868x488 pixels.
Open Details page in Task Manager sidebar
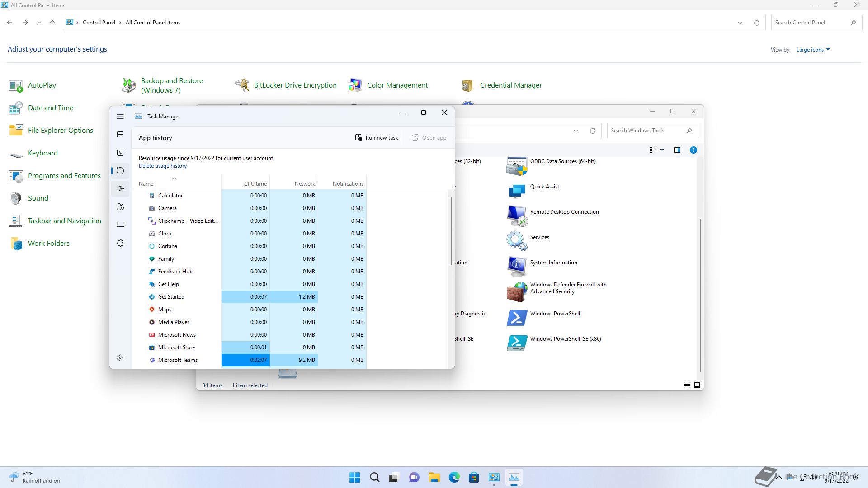(x=120, y=225)
